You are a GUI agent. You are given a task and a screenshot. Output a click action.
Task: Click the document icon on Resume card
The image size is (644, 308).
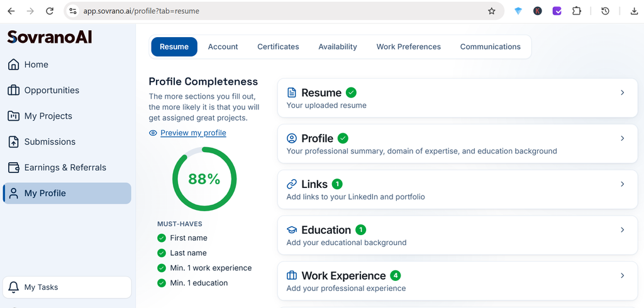[292, 93]
